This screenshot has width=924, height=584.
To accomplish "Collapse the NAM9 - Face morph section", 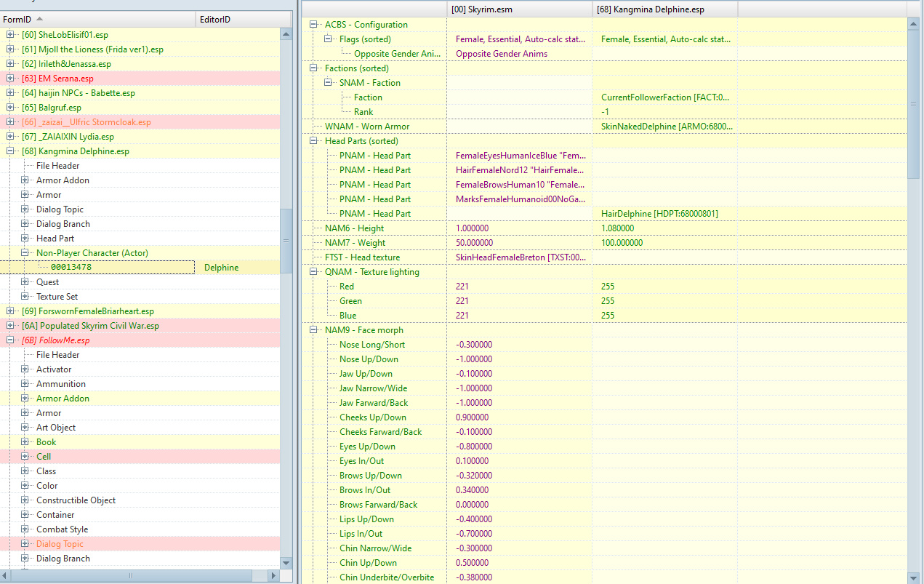I will coord(314,330).
